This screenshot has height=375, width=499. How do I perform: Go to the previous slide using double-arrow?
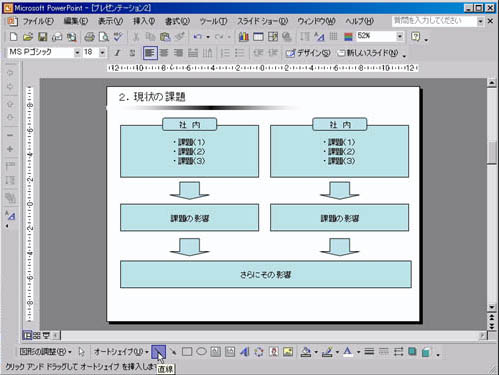point(492,316)
